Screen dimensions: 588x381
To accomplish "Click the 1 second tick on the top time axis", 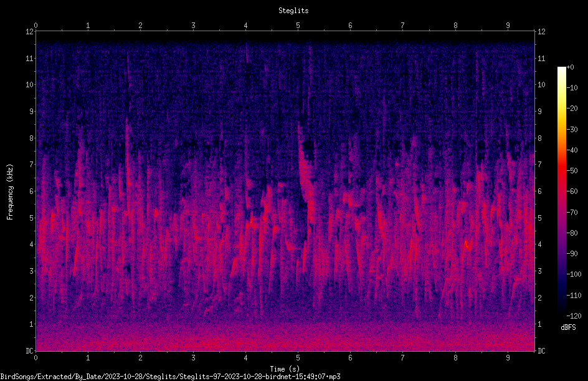I will tap(88, 26).
